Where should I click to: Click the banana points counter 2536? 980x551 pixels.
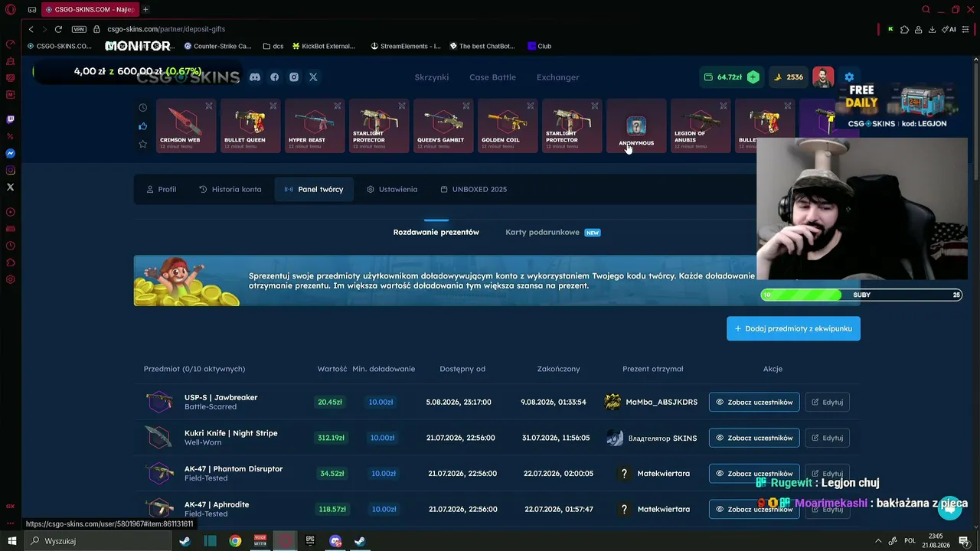point(789,77)
